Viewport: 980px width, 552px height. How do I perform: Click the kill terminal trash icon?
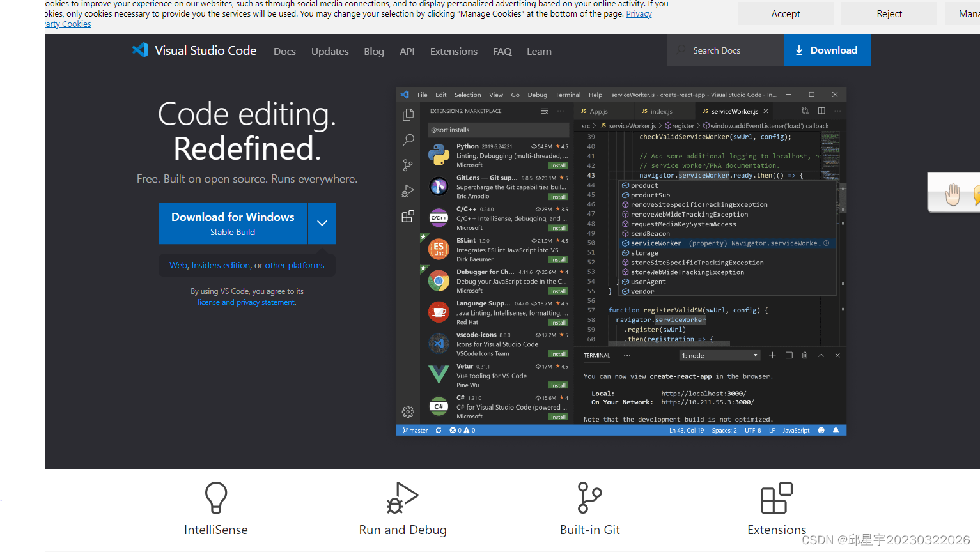pyautogui.click(x=805, y=356)
